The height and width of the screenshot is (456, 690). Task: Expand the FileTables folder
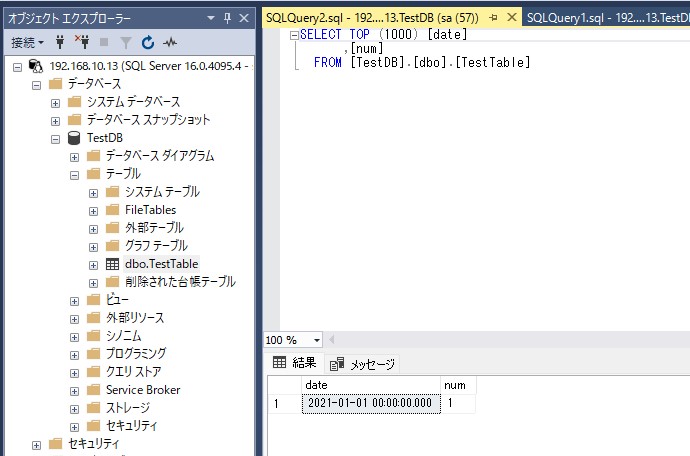point(93,211)
